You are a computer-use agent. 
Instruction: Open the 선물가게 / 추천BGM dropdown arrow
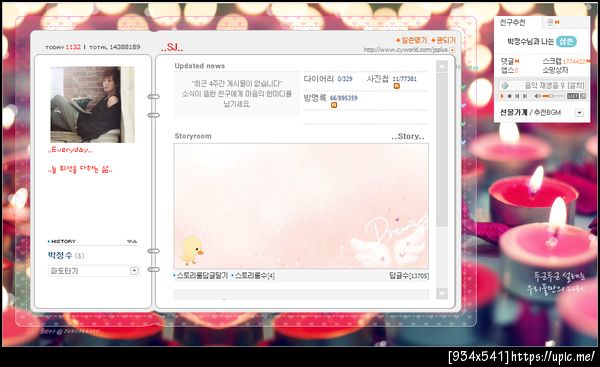pyautogui.click(x=579, y=113)
